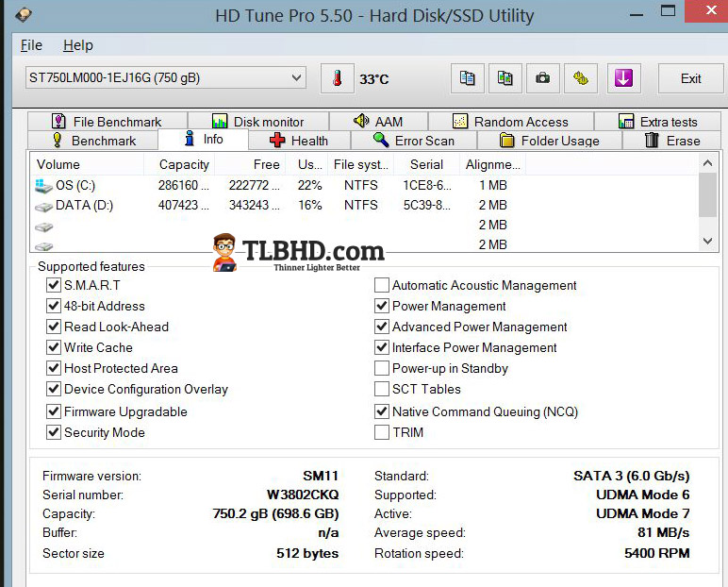Click the volume list scroll up arrow
Viewport: 728px width, 587px height.
pyautogui.click(x=707, y=163)
